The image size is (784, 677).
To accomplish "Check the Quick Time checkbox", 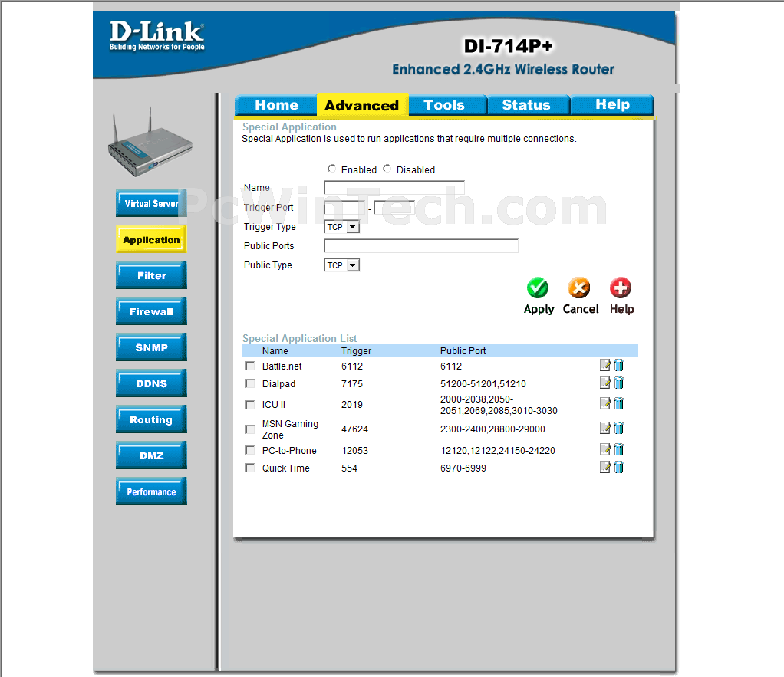I will pos(250,468).
